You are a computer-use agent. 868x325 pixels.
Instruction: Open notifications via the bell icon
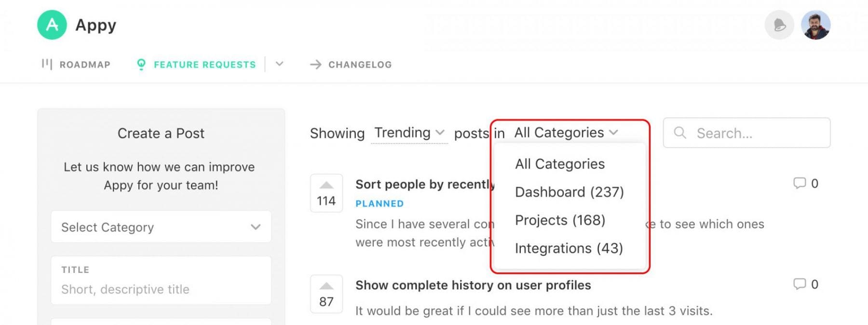(779, 25)
